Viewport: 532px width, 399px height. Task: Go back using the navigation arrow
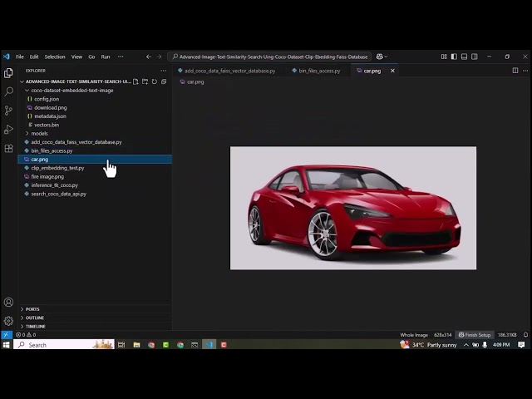(x=149, y=57)
